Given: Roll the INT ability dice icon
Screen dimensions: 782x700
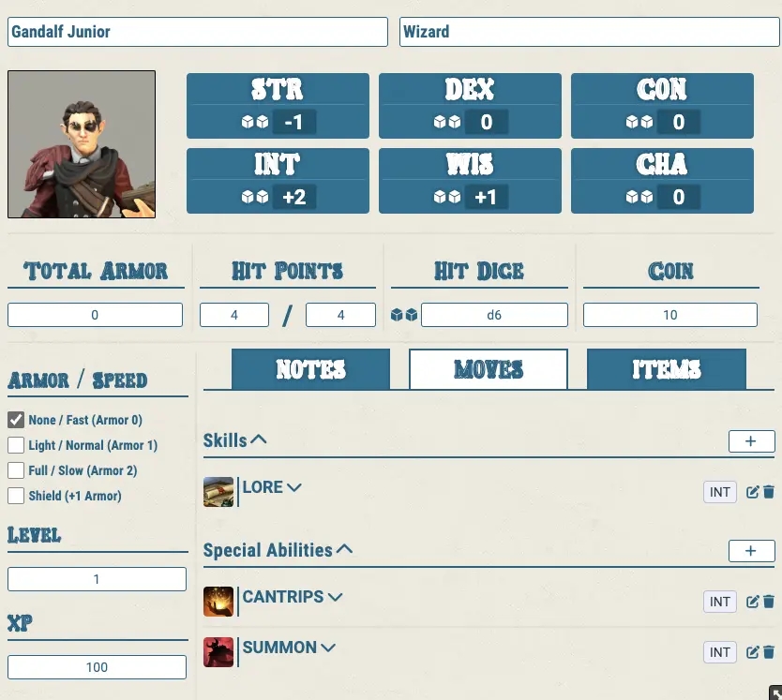Looking at the screenshot, I should click(x=255, y=197).
